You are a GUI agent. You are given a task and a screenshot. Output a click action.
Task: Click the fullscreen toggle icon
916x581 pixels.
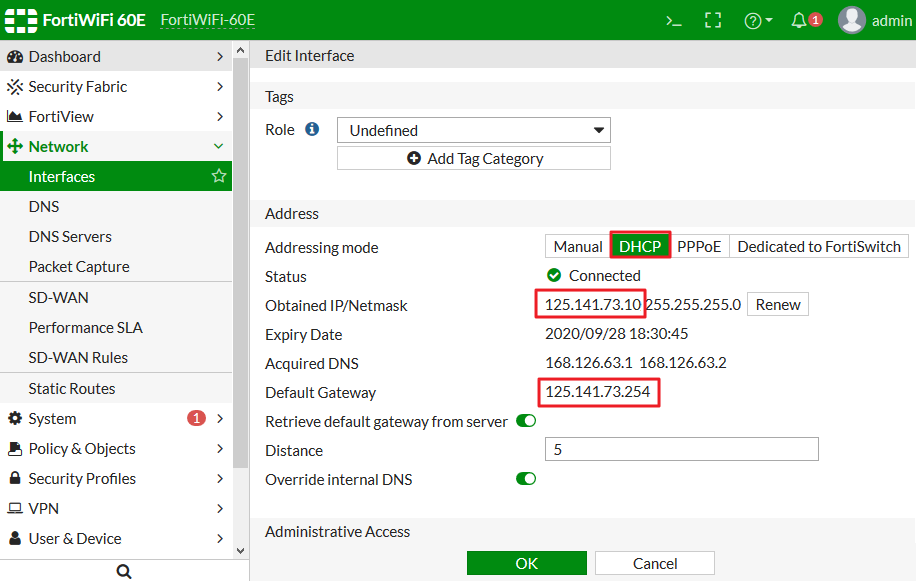click(x=713, y=20)
